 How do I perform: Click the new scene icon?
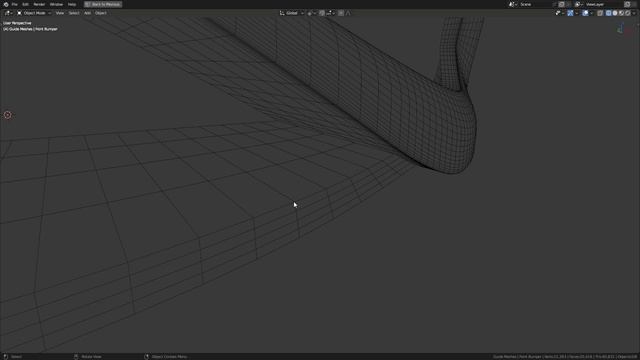point(561,4)
